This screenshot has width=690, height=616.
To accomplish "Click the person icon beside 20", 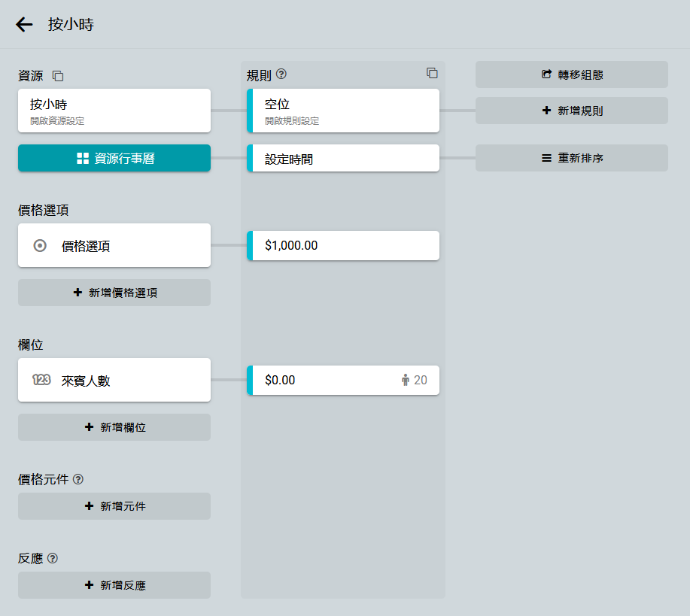I will click(x=406, y=380).
